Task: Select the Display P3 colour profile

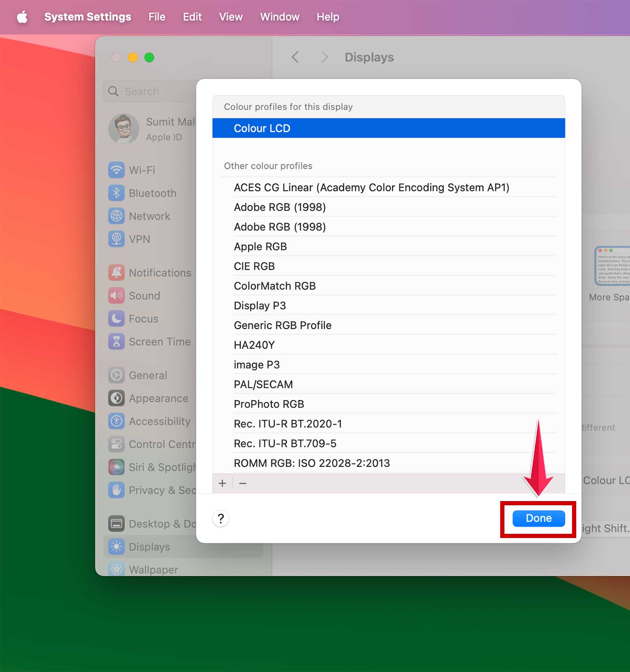Action: (x=260, y=305)
